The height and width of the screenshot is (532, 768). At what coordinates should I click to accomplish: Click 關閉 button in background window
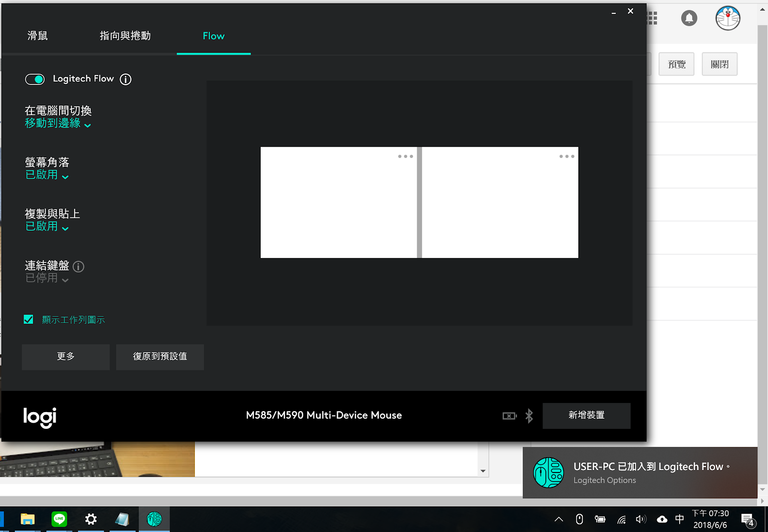coord(720,64)
